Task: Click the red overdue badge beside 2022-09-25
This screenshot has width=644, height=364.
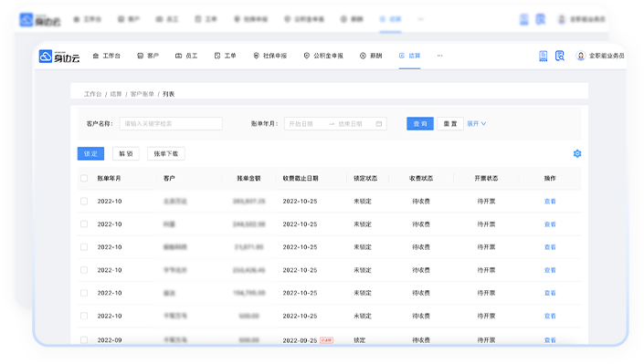Action: tap(326, 340)
